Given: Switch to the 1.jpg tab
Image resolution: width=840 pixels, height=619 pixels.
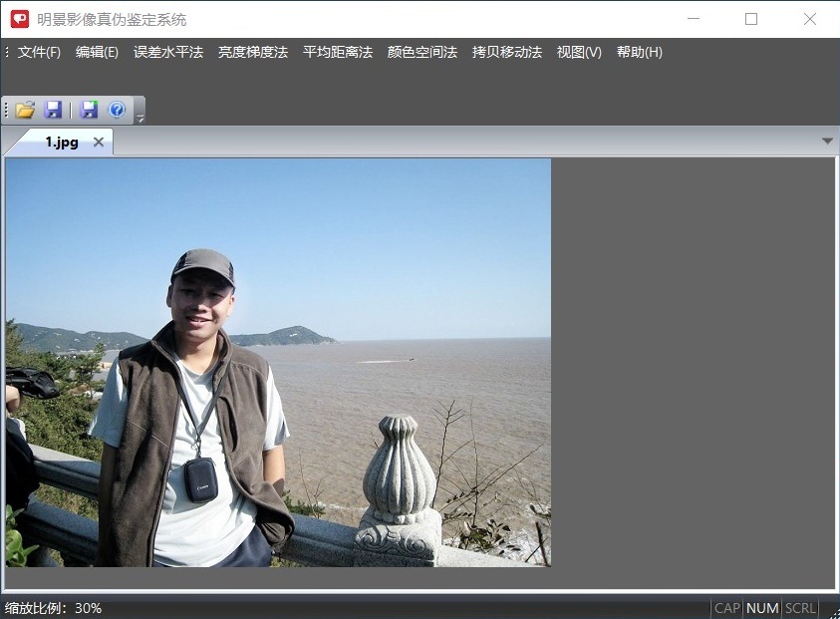Looking at the screenshot, I should coord(60,142).
